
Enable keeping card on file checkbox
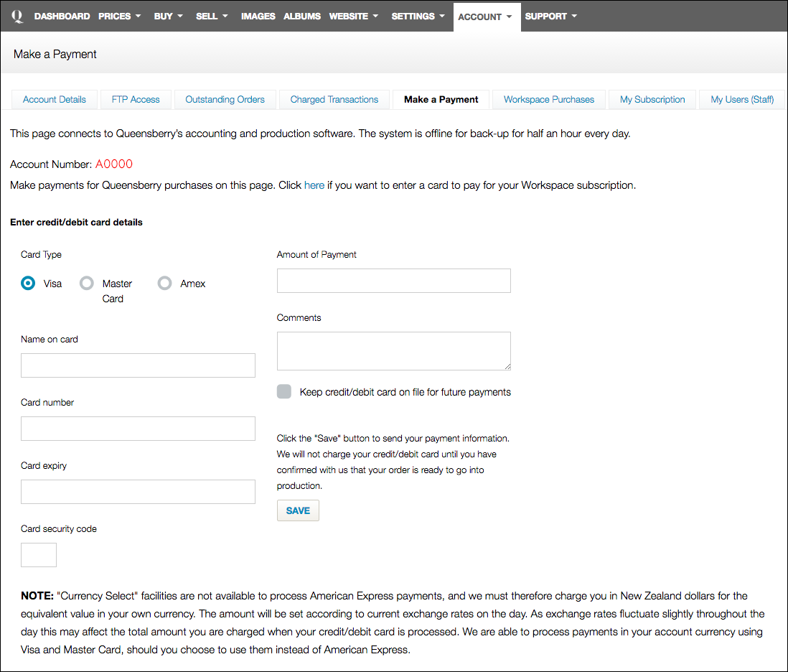click(x=284, y=392)
